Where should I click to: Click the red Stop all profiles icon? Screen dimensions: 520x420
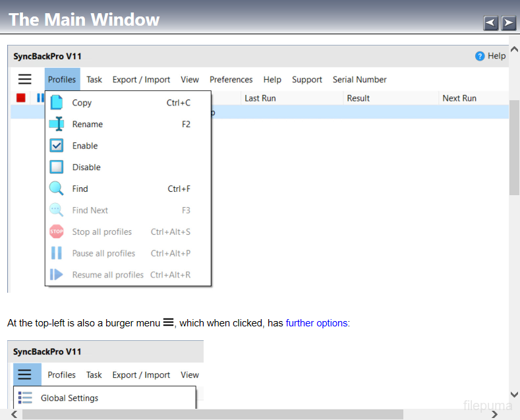[x=57, y=231]
